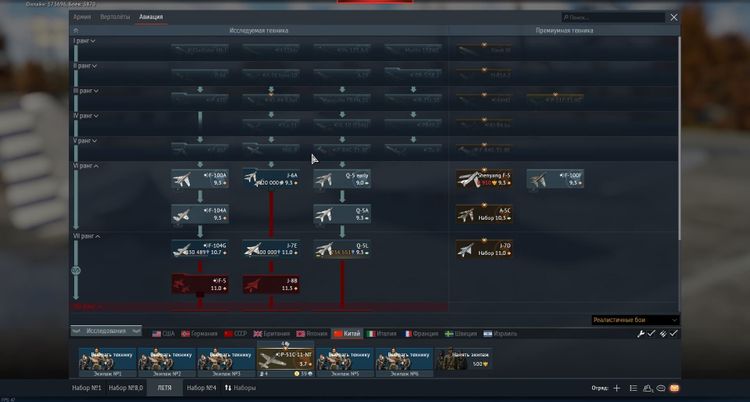Open the premium Shenyang F-5 card
The height and width of the screenshot is (402, 750).
(485, 179)
